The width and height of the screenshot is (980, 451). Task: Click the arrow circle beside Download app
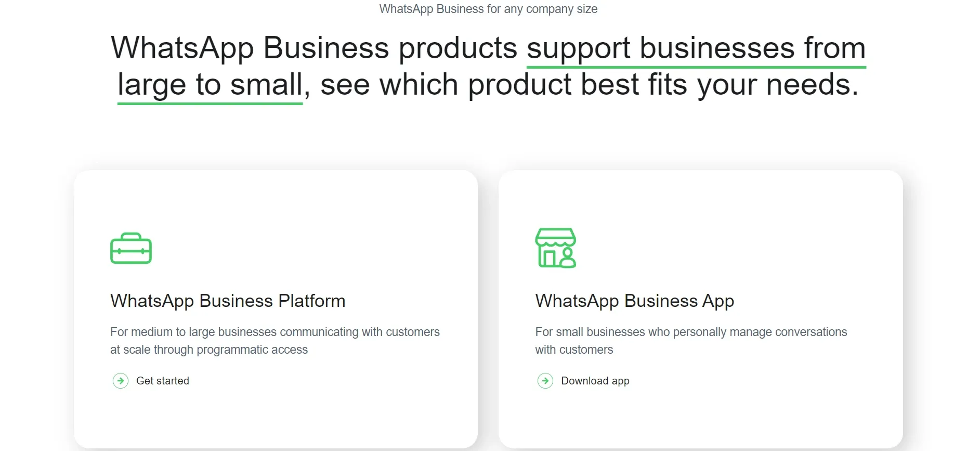pyautogui.click(x=545, y=381)
